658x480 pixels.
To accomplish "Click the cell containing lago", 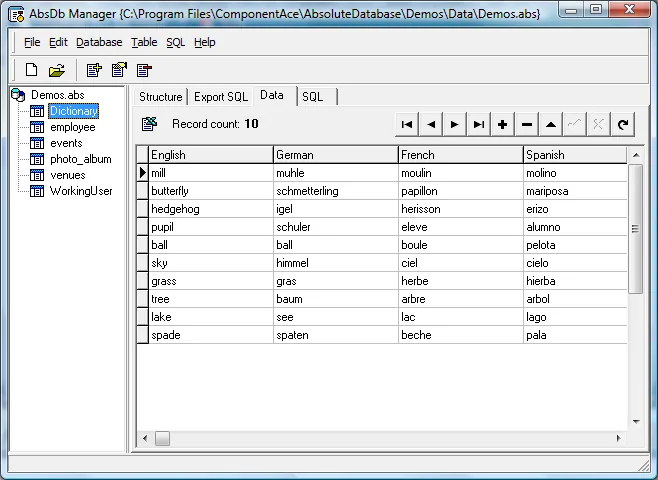I will (x=575, y=317).
